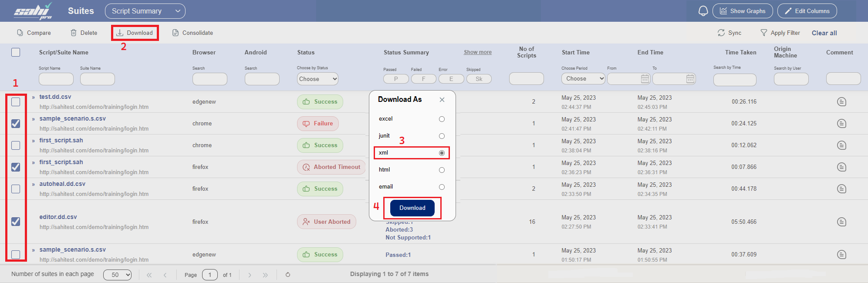Toggle the select-all header checkbox
868x283 pixels.
click(16, 53)
